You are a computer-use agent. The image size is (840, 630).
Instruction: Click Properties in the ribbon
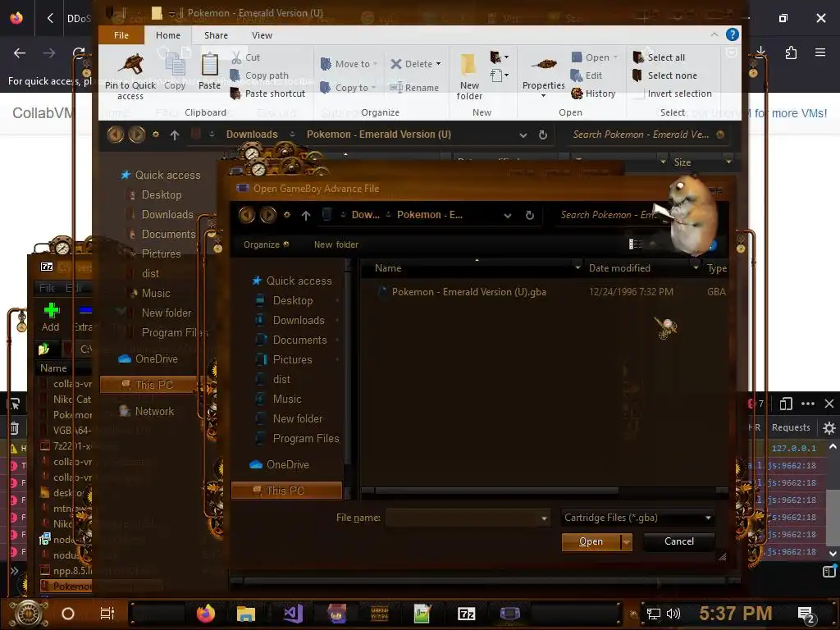point(543,75)
